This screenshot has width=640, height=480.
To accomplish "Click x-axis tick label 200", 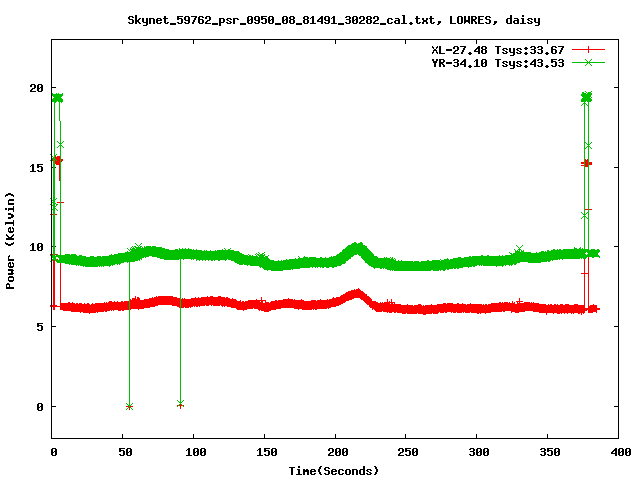I will pos(338,452).
